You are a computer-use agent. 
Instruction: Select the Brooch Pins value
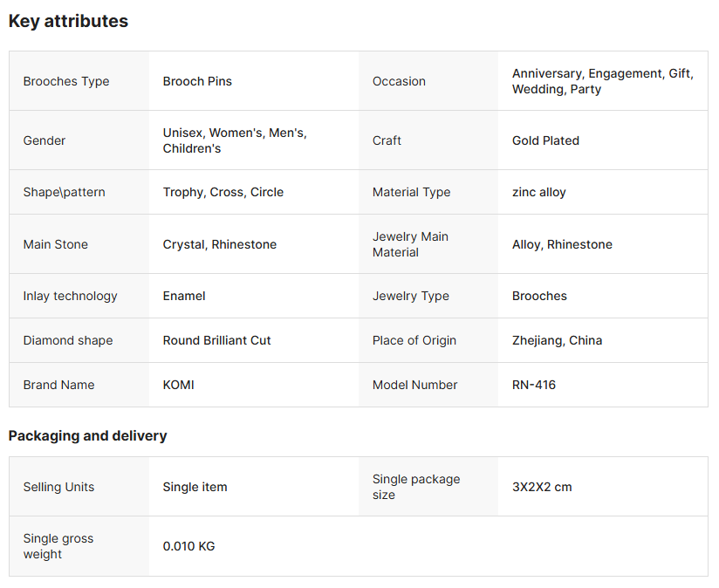point(197,81)
